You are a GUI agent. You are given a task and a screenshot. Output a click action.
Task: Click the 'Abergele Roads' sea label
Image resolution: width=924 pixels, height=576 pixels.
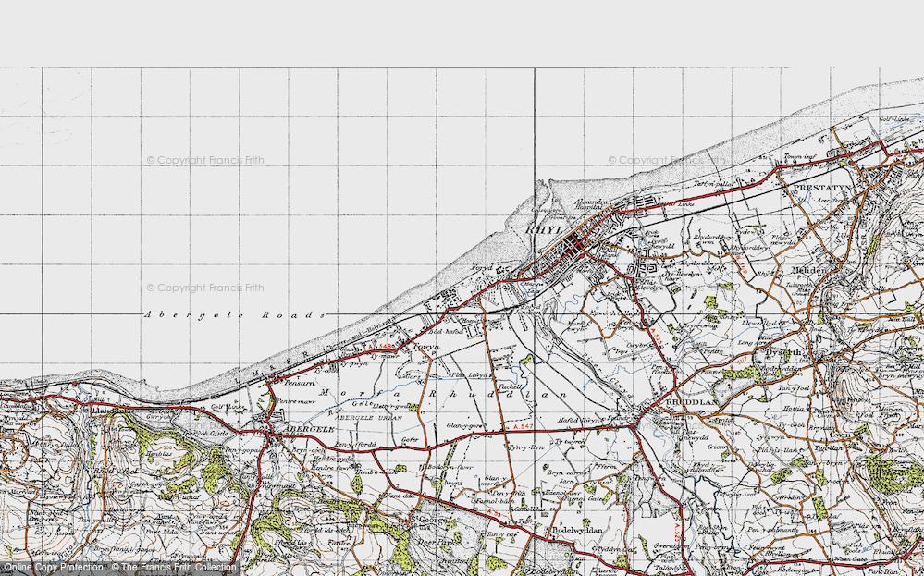coord(235,315)
